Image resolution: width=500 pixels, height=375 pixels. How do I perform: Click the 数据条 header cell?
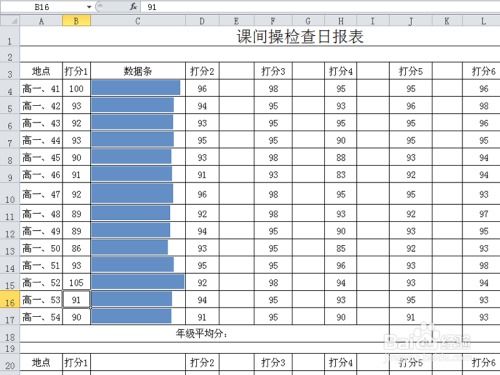point(138,71)
